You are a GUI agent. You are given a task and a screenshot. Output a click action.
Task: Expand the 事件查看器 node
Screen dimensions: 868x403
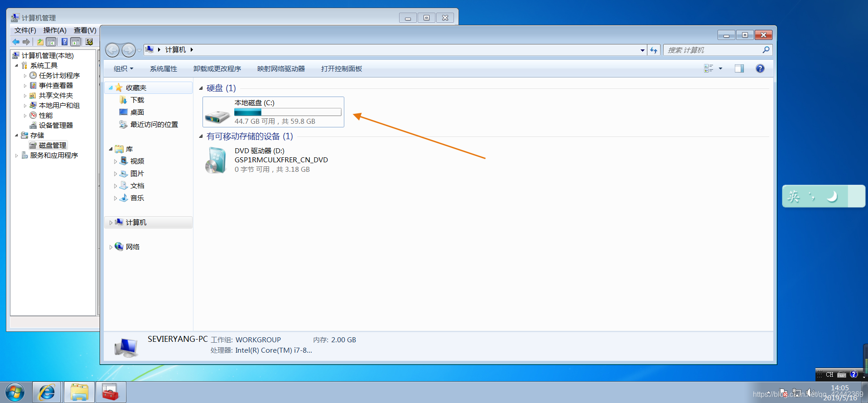25,86
